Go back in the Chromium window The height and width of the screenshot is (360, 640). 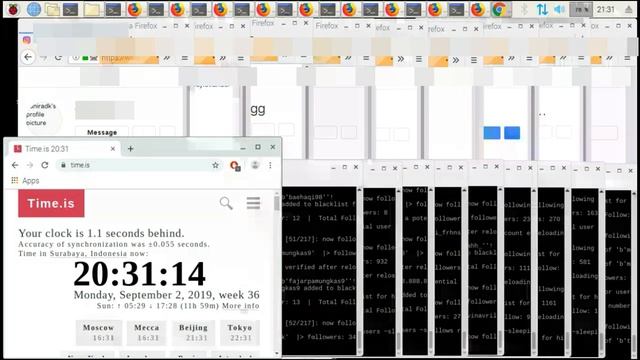coord(15,165)
